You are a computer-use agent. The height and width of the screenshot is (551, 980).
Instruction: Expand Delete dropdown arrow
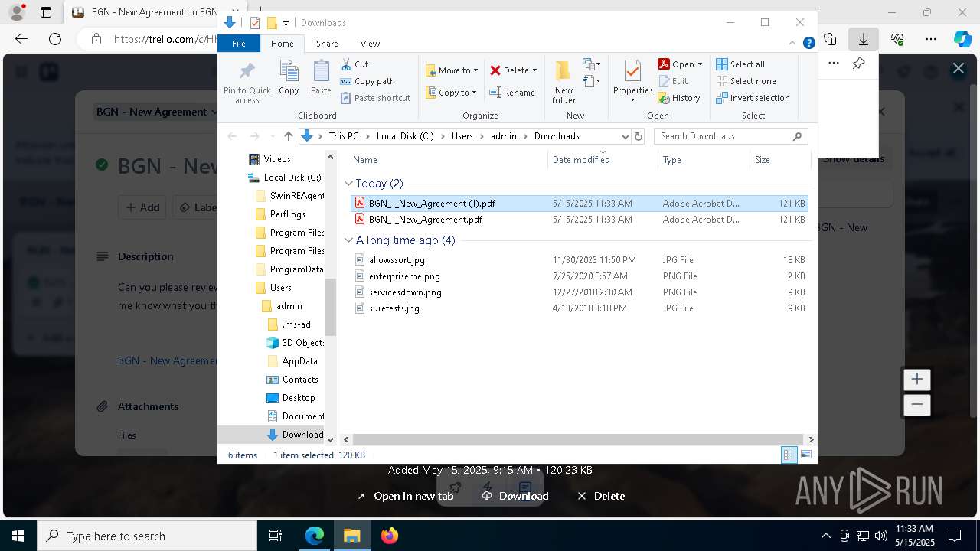coord(534,70)
